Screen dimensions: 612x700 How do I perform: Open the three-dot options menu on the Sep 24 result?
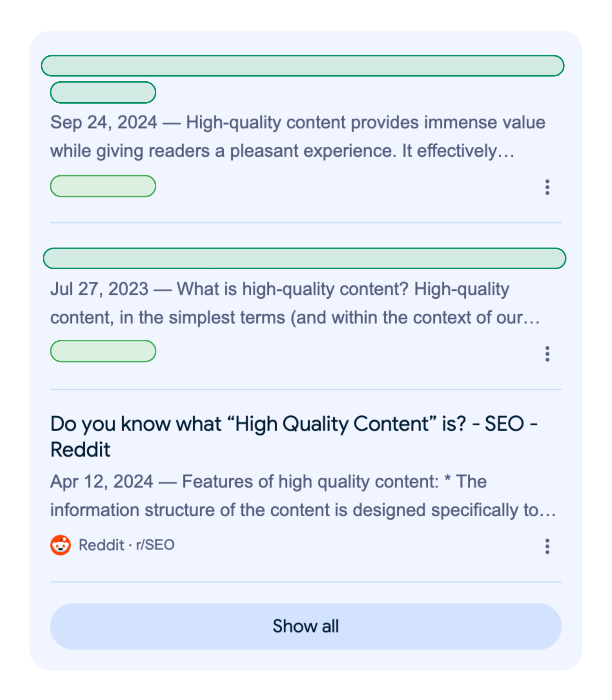point(547,187)
